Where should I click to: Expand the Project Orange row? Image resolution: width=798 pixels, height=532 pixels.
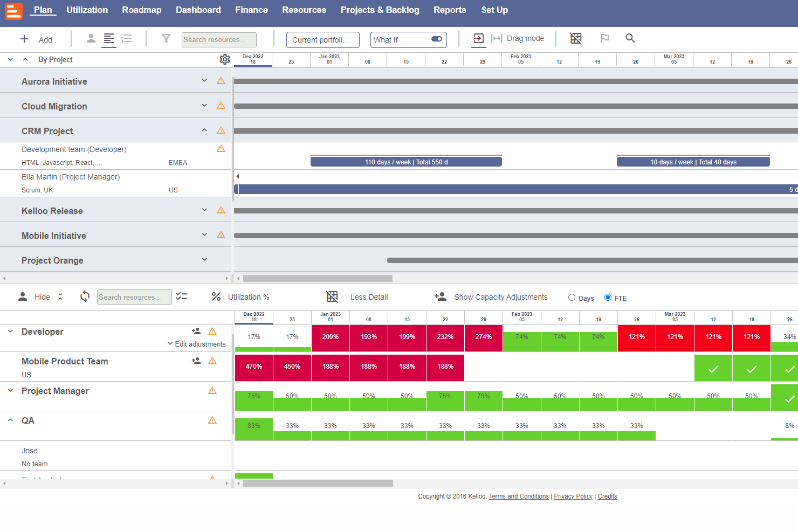pos(204,259)
